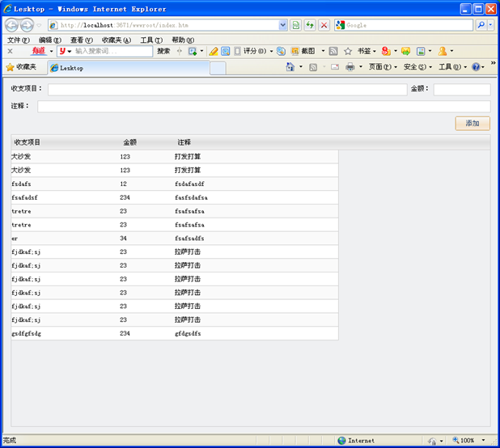
Task: Open the 书签 bookmarks dropdown
Action: pos(367,51)
